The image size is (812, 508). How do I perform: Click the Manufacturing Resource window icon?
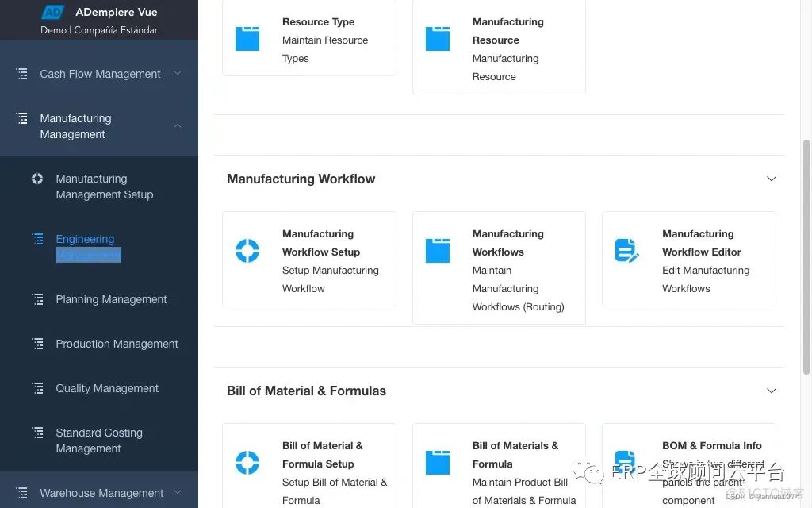coord(438,39)
